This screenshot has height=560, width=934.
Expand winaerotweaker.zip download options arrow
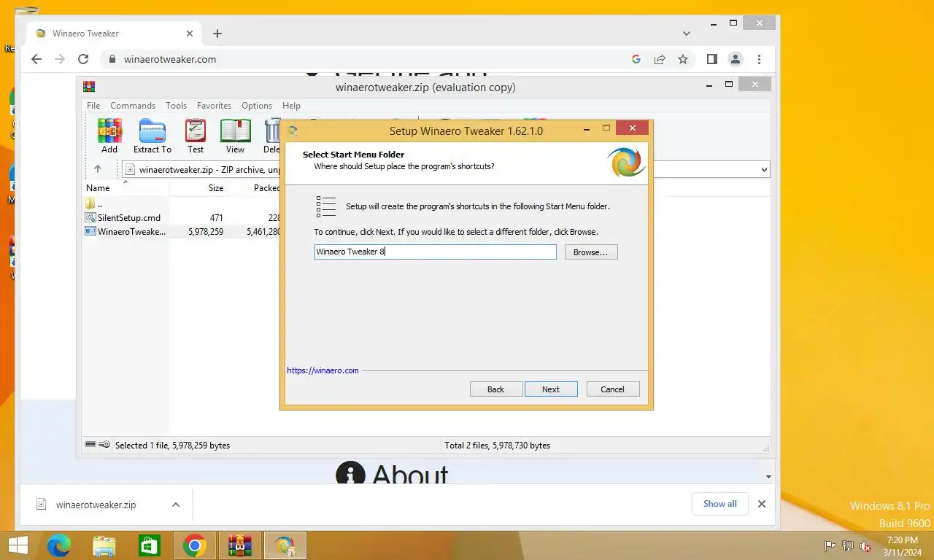(x=176, y=505)
